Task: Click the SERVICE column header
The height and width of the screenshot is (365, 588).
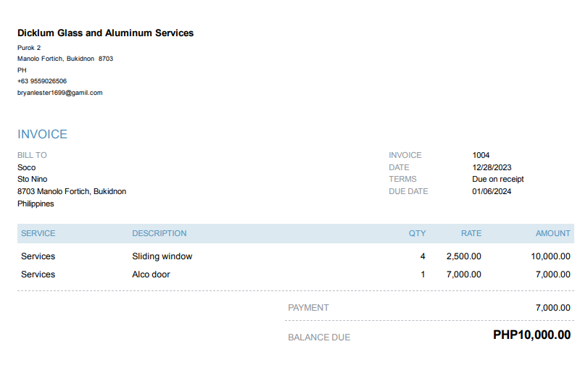Action: click(x=38, y=233)
